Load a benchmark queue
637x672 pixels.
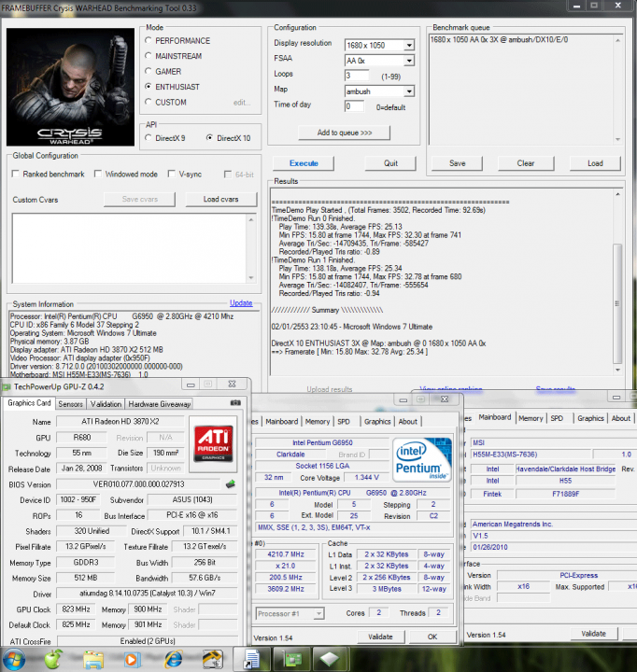click(595, 163)
